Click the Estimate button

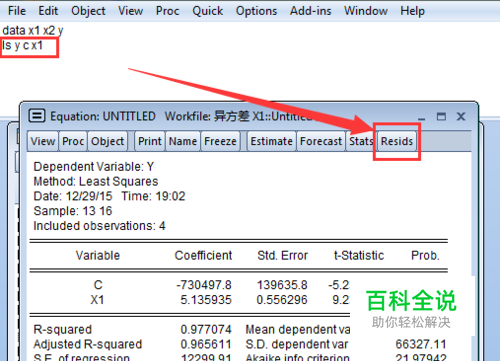[271, 141]
